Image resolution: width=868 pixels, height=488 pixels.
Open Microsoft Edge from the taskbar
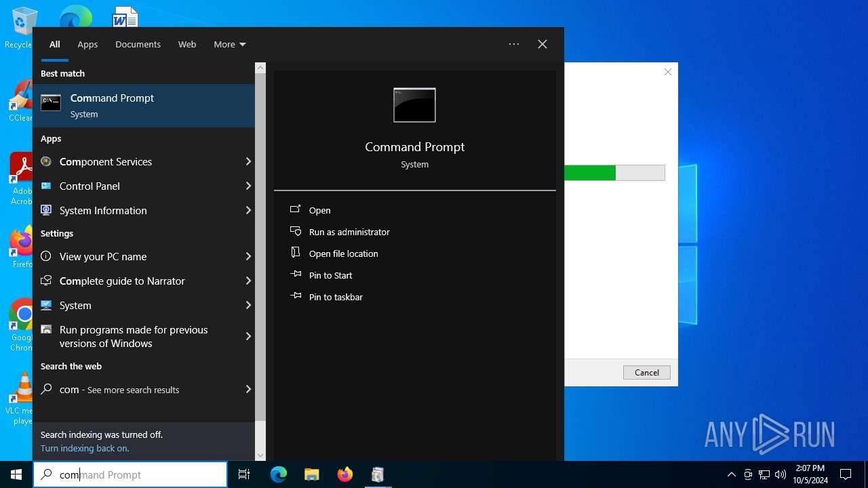[279, 474]
